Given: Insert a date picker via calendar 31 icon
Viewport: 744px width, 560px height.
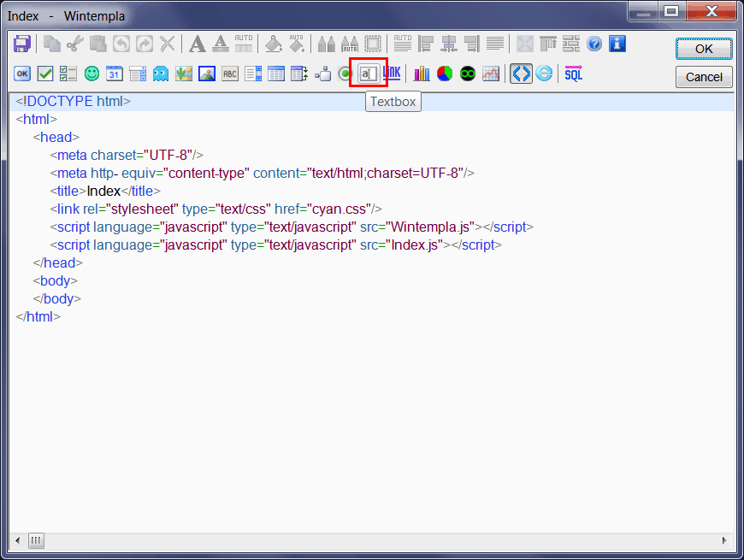Looking at the screenshot, I should [115, 74].
